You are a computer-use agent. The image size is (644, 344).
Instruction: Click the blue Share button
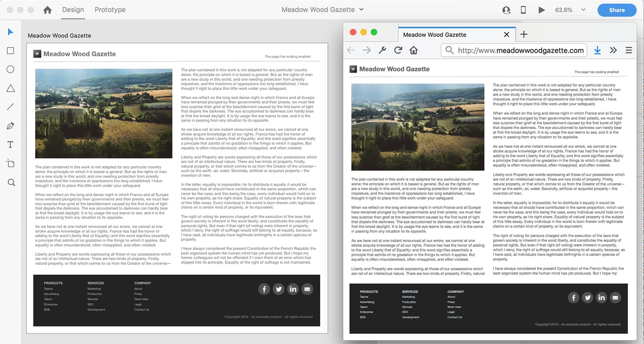[x=617, y=10]
